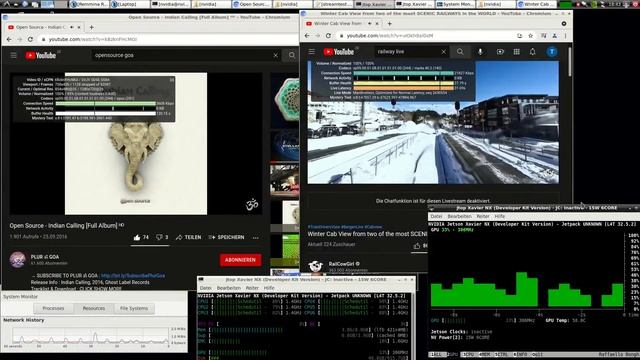Select 1ALL page in jtop GPU window
The image size is (640, 360).
tap(437, 354)
